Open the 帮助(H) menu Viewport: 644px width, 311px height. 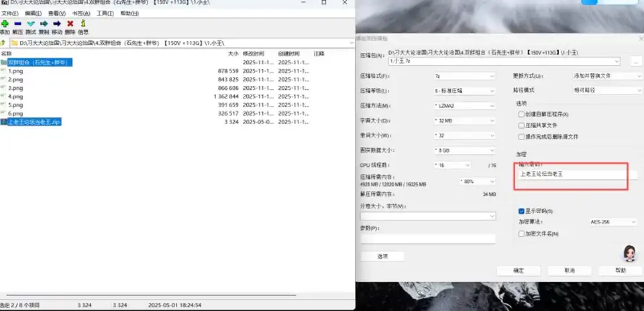(x=129, y=13)
